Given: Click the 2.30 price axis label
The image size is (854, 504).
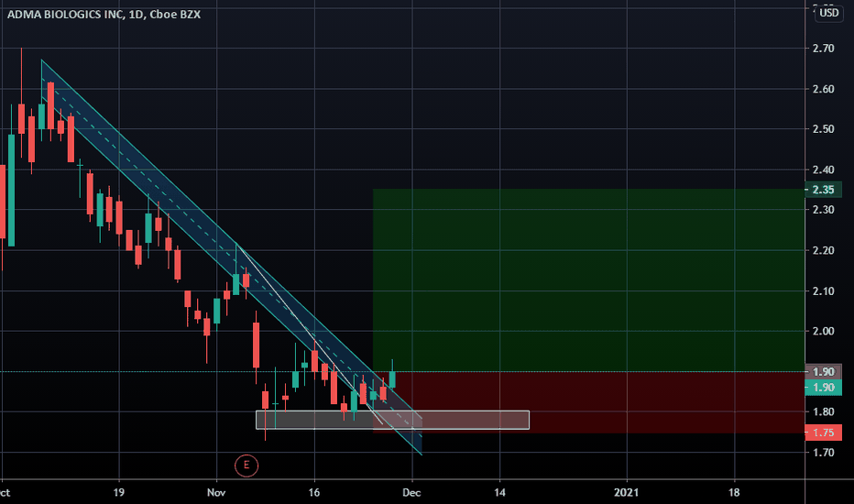Looking at the screenshot, I should coord(823,210).
